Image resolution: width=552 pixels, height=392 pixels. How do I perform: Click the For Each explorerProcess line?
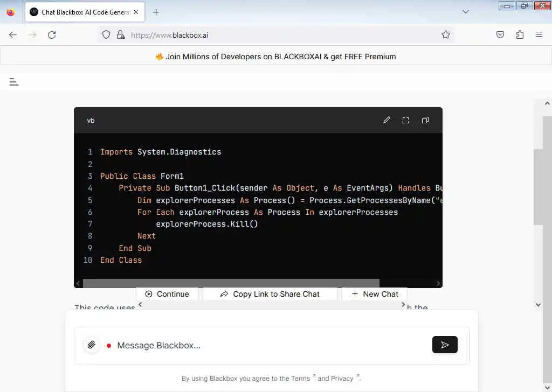click(x=267, y=212)
